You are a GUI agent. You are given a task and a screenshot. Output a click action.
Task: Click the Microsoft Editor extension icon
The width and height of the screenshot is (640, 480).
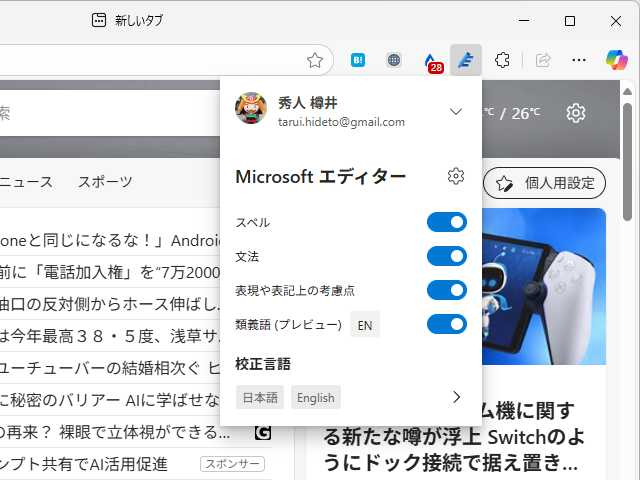(x=466, y=60)
